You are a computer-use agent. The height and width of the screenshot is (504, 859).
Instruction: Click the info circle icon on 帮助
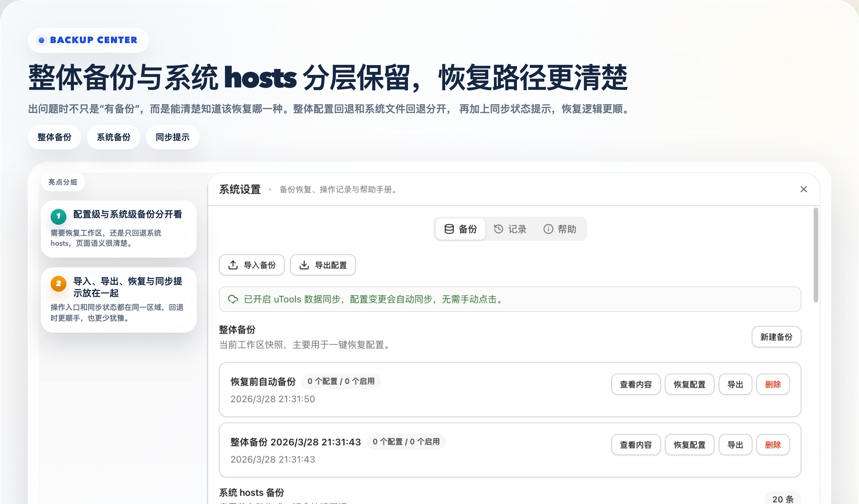click(548, 229)
